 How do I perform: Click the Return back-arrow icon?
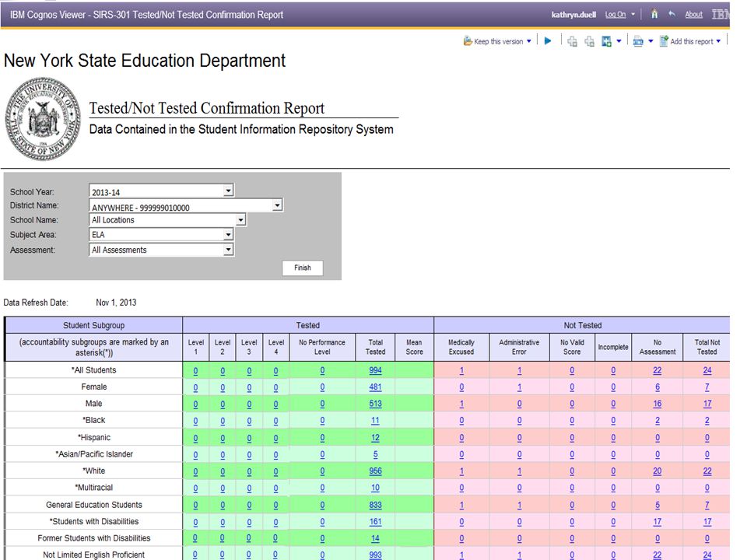pyautogui.click(x=672, y=14)
